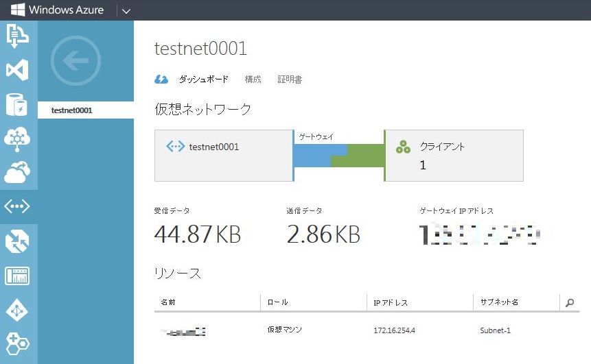Click the testnet0001 page title
Screen dimensions: 591x364
(200, 49)
